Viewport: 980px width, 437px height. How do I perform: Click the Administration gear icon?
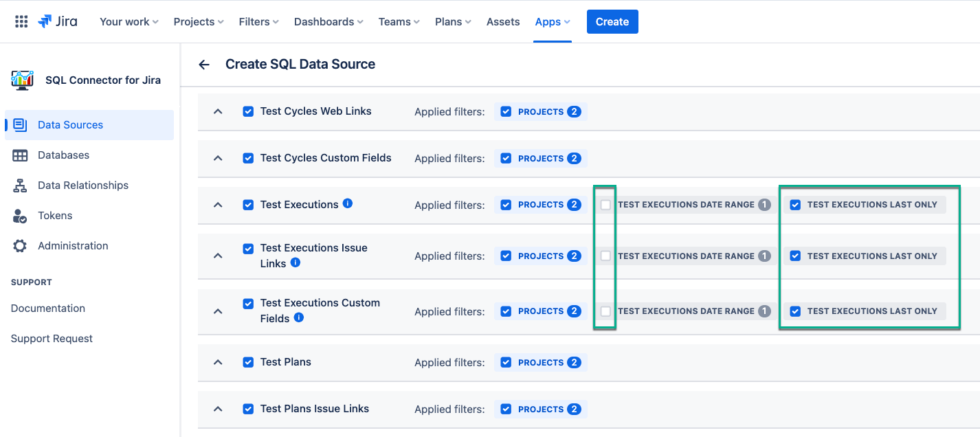coord(20,246)
